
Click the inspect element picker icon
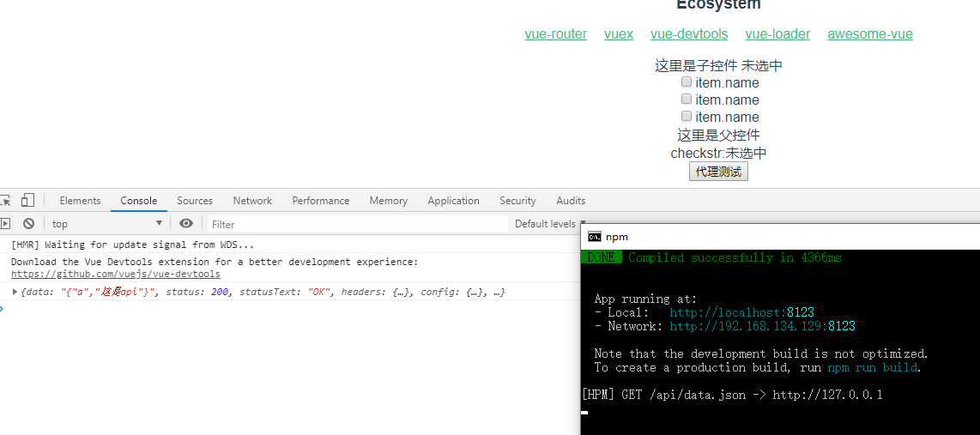coord(5,201)
